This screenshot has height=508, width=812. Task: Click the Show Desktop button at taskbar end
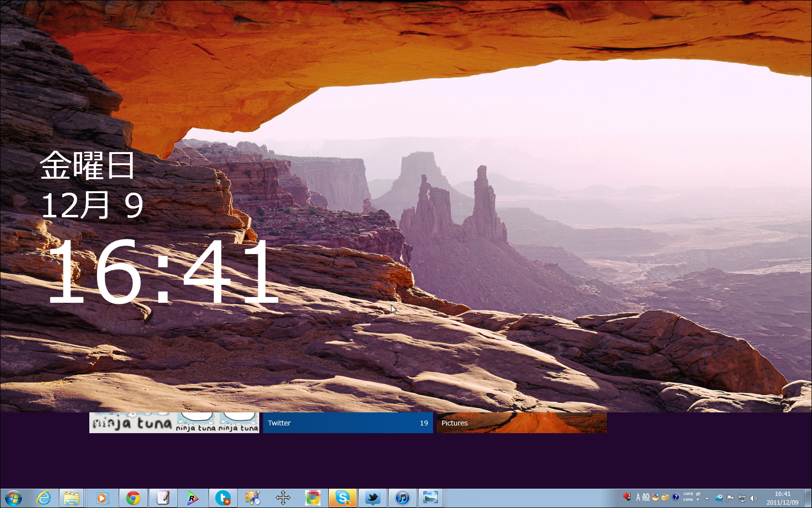pos(808,498)
